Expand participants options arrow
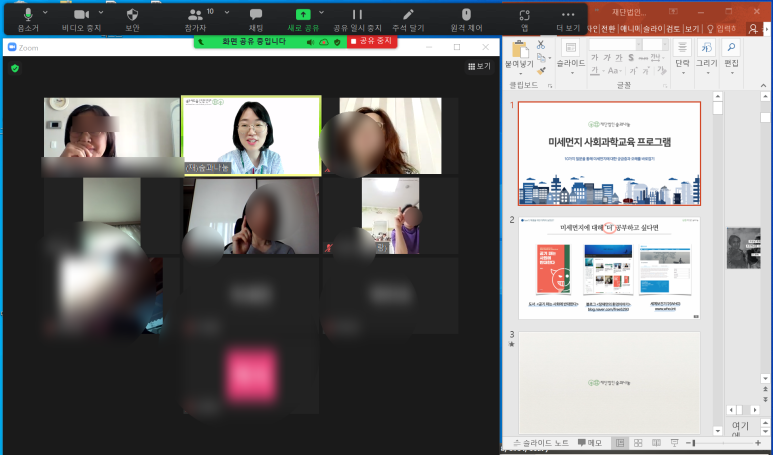The width and height of the screenshot is (773, 455). [x=227, y=12]
